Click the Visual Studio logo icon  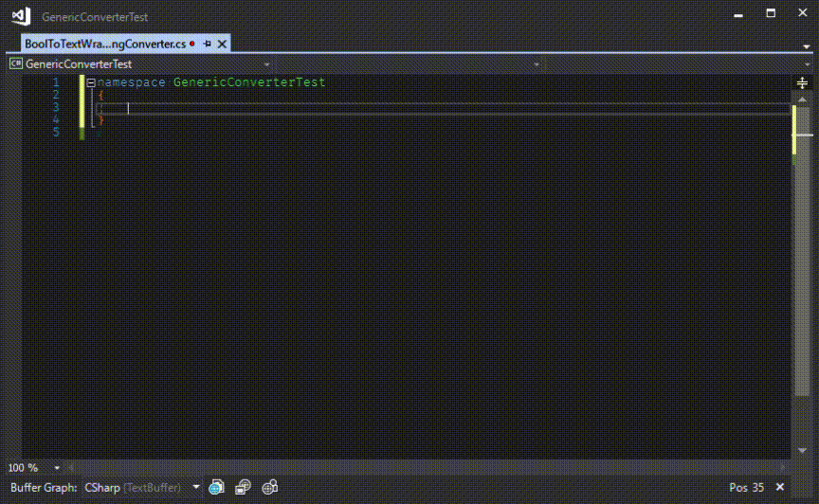pos(21,16)
